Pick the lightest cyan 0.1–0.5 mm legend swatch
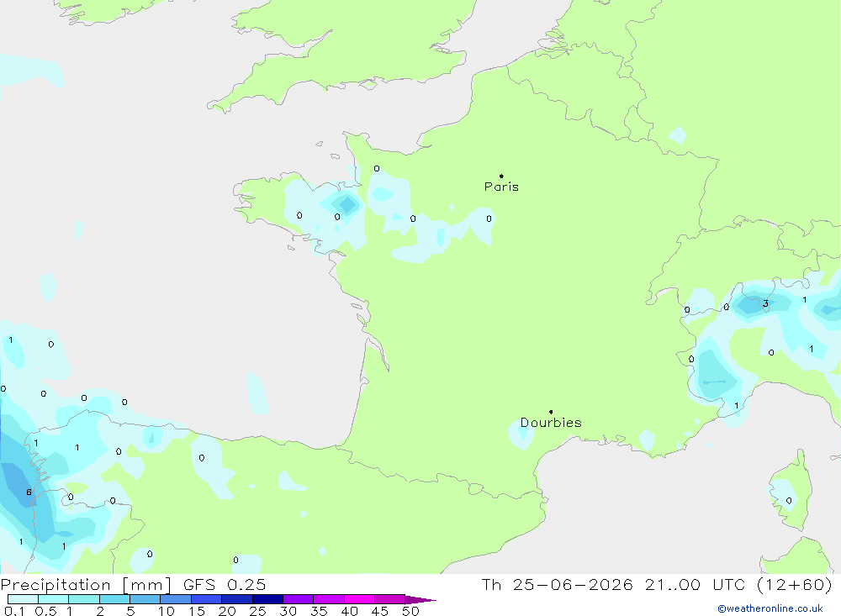Screen dimensions: 841x616 [23, 599]
